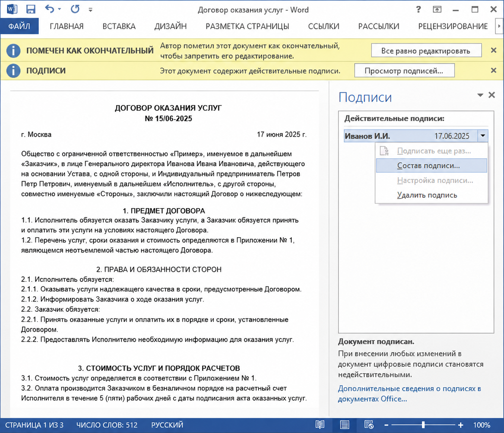Click Просмотр подписей button
The image size is (504, 433).
click(x=404, y=71)
